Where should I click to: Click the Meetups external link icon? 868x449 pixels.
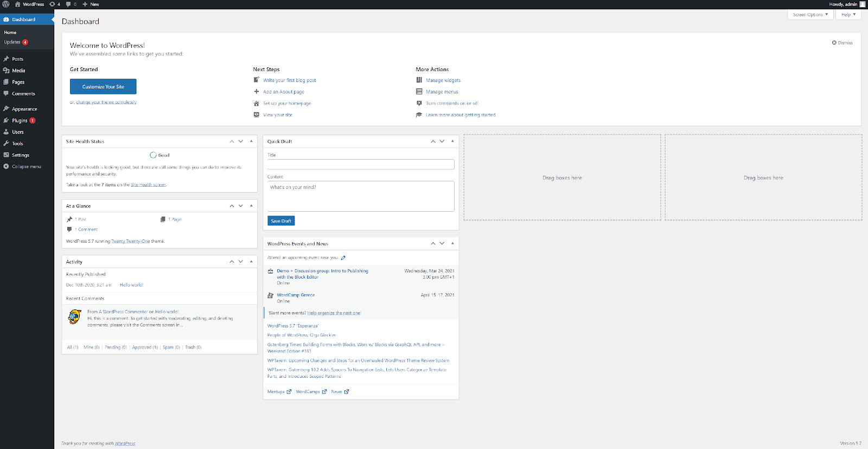[x=289, y=391]
